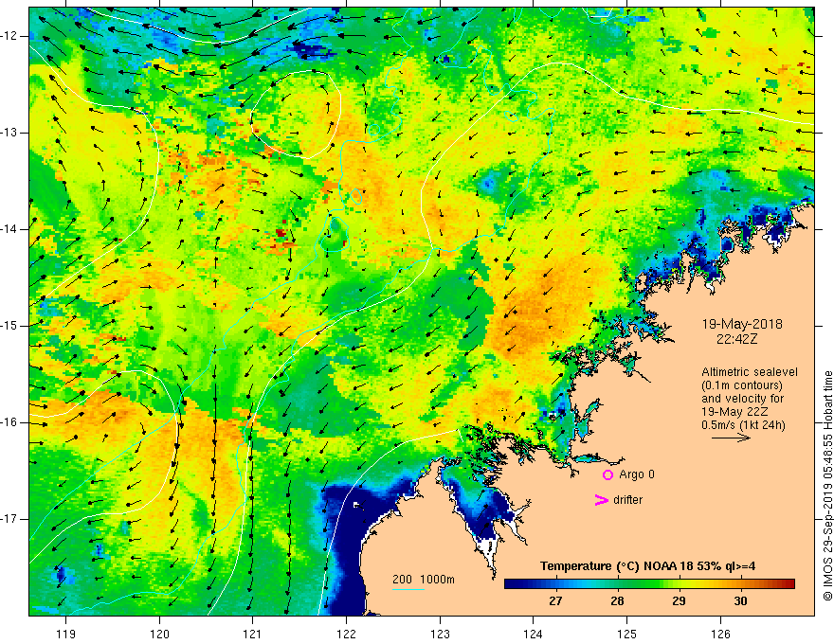The width and height of the screenshot is (834, 644).
Task: Click longitude axis label 125
Action: [627, 635]
